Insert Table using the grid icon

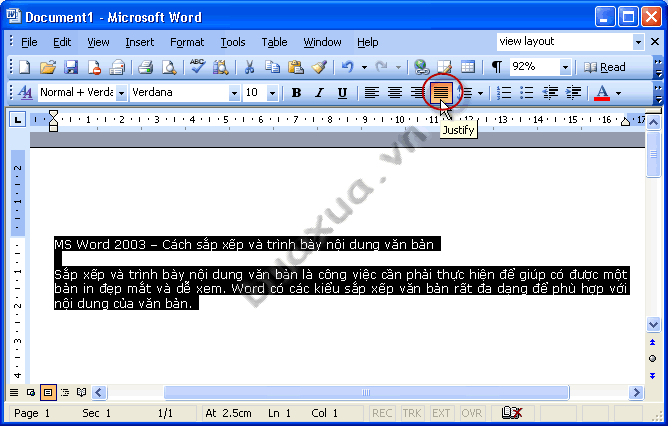point(468,67)
